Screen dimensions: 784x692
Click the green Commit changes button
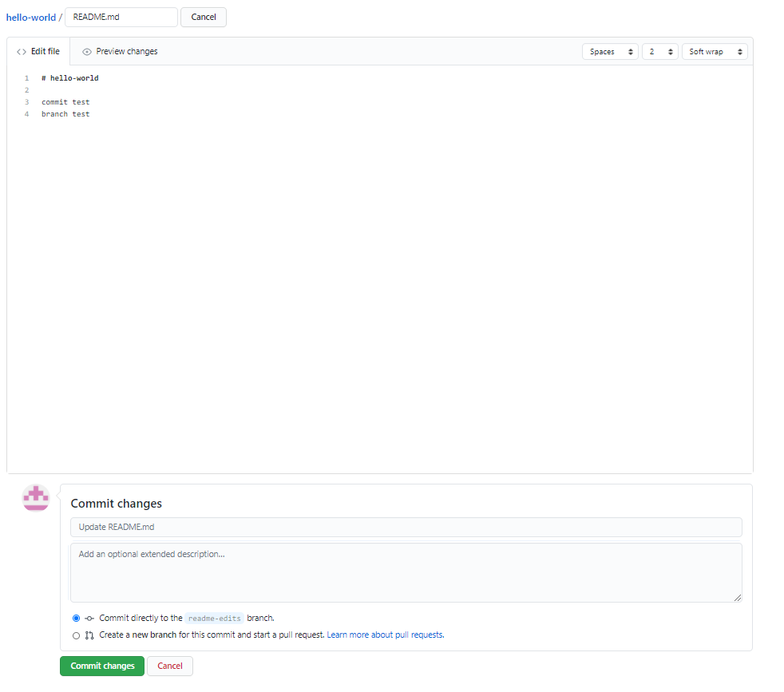tap(102, 666)
